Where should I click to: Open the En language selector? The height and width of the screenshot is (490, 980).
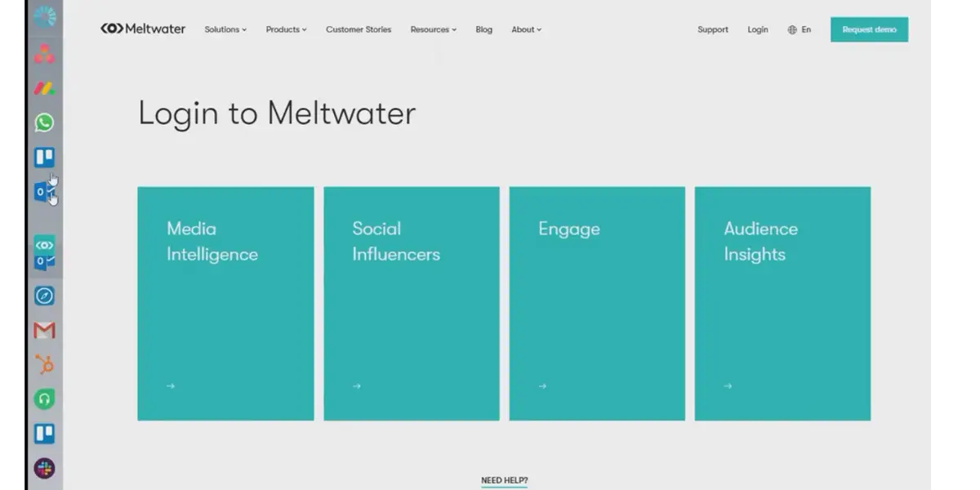click(800, 29)
